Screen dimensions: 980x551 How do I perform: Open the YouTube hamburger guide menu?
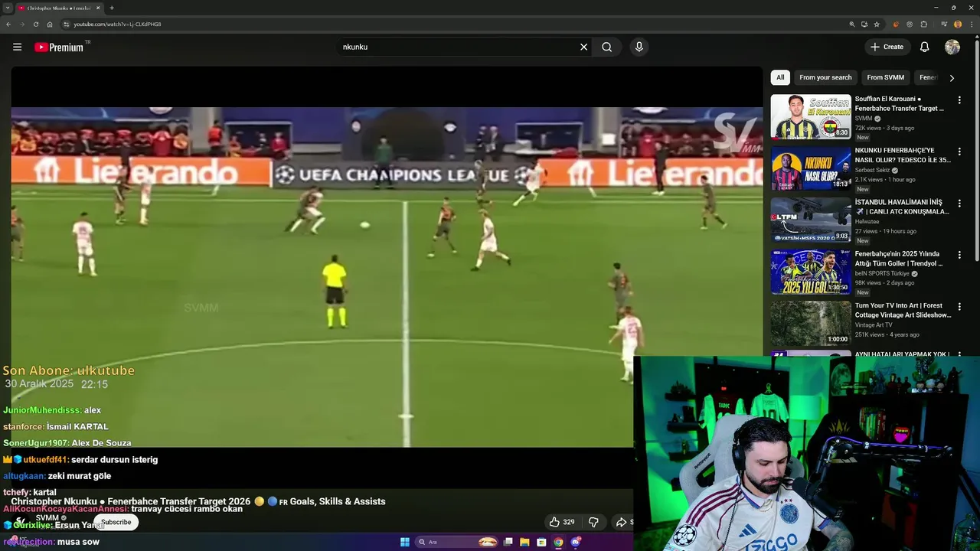click(x=17, y=47)
